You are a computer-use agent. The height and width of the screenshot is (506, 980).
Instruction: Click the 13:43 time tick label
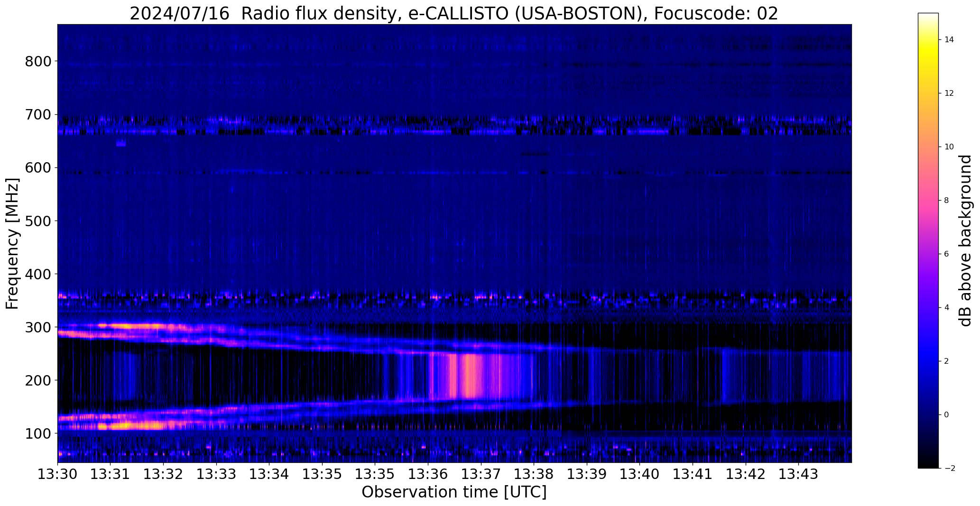coord(799,474)
